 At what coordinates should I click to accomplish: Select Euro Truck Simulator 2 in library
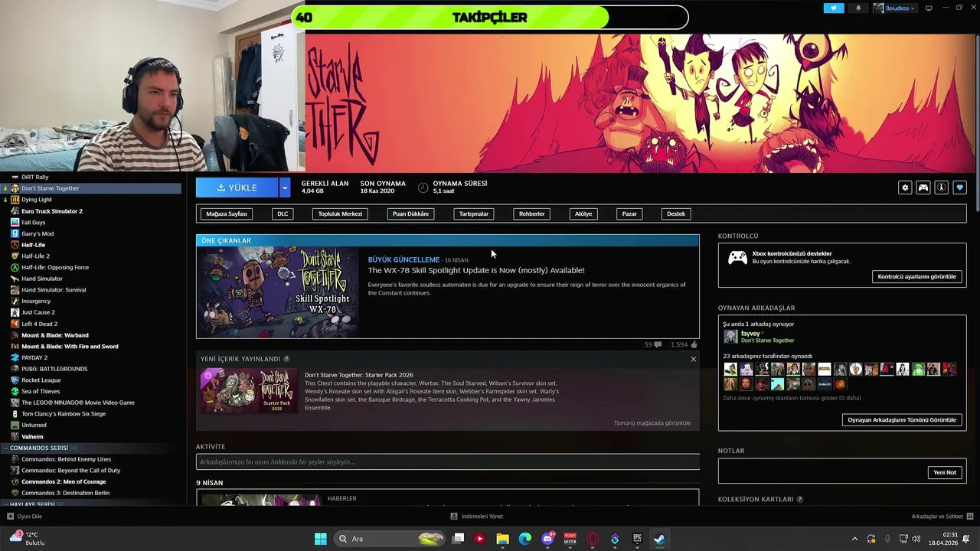(52, 211)
